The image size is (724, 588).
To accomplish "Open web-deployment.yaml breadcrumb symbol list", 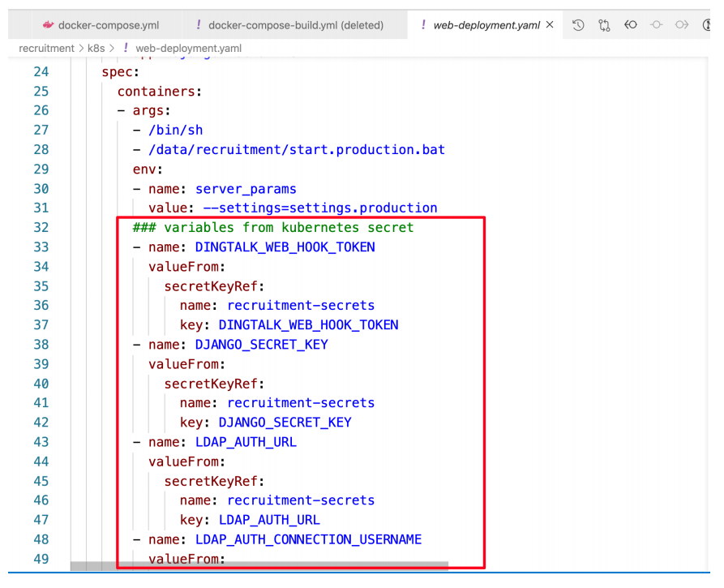I will click(x=187, y=49).
